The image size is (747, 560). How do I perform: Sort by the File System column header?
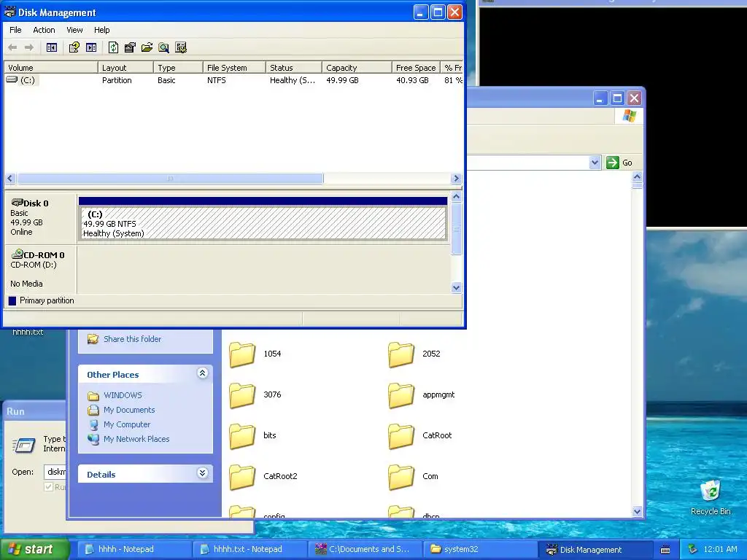tap(234, 67)
